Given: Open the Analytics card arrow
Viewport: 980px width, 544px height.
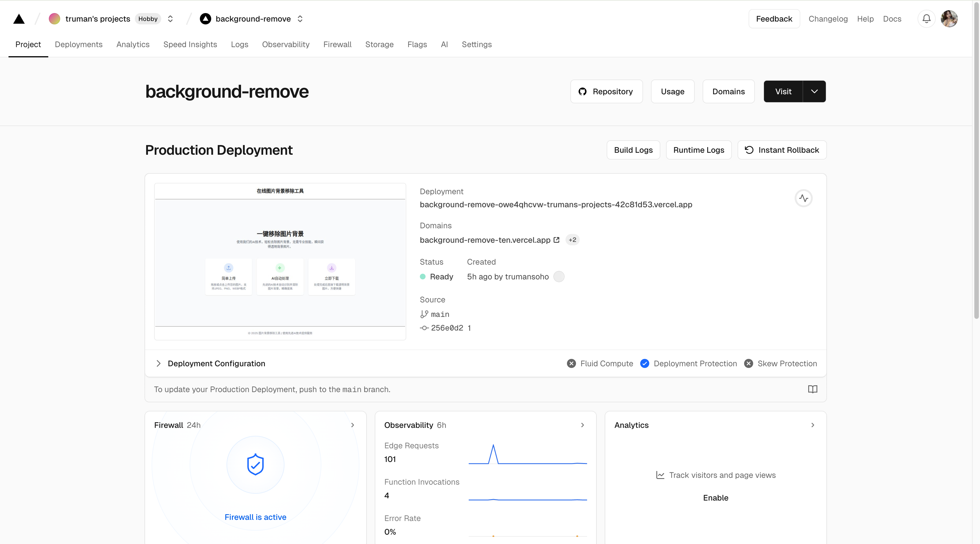Looking at the screenshot, I should pos(813,425).
